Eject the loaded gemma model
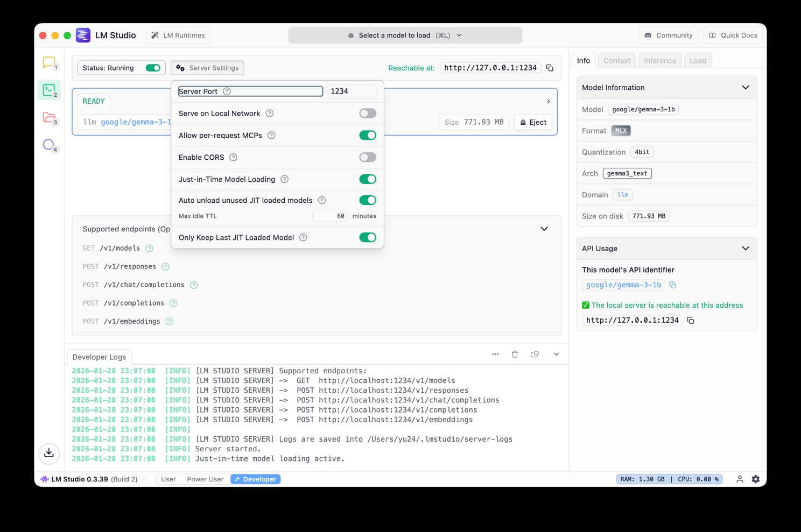801x532 pixels. [533, 122]
